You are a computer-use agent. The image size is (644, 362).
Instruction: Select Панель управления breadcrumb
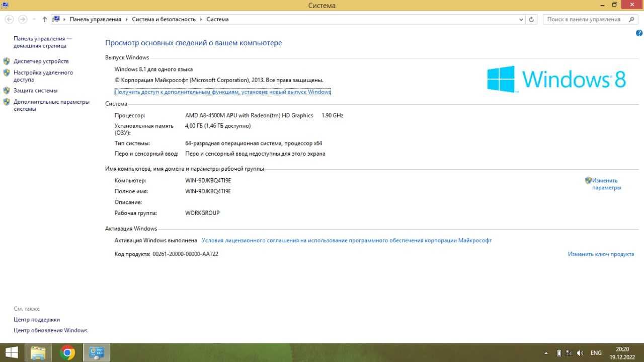(95, 19)
